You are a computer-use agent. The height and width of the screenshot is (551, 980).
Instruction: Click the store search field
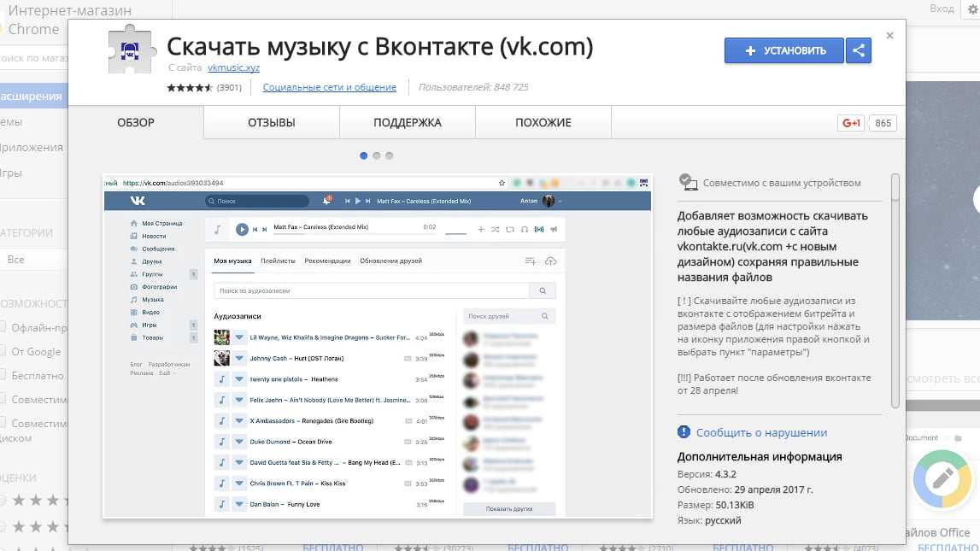pyautogui.click(x=34, y=58)
